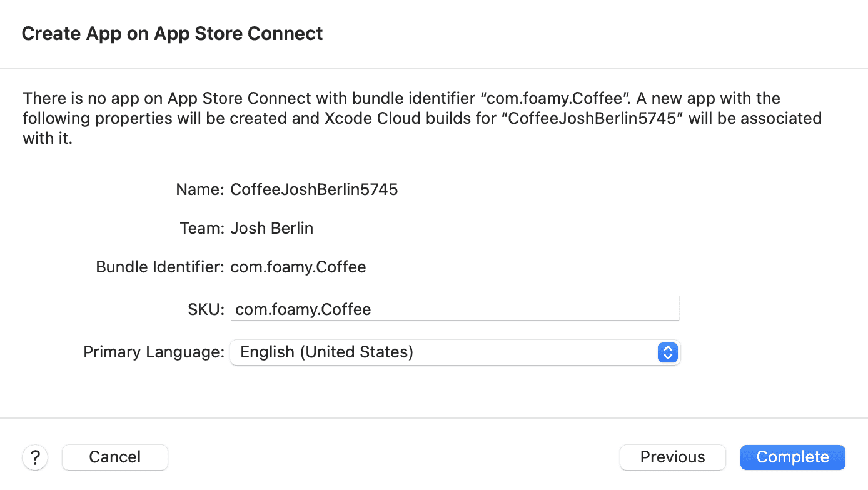Click the Previous button
Viewport: 868px width, 490px height.
pos(672,457)
